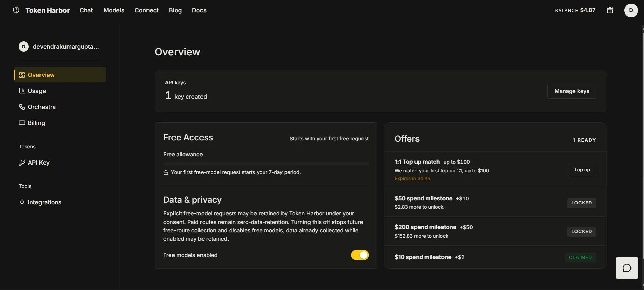The height and width of the screenshot is (290, 644).
Task: Open the user avatar in top bar
Action: tap(631, 10)
